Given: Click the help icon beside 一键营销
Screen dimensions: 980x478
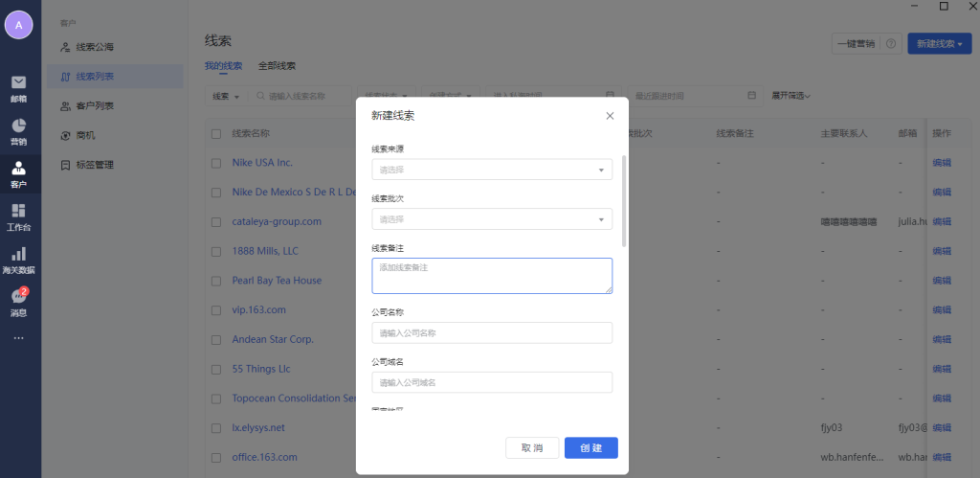Looking at the screenshot, I should tap(890, 44).
